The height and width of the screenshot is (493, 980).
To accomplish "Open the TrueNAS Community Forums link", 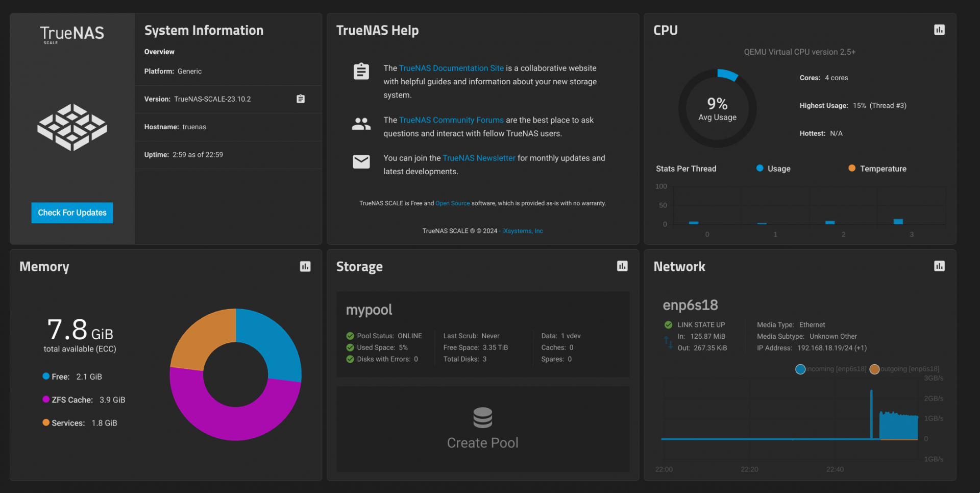I will [x=451, y=120].
